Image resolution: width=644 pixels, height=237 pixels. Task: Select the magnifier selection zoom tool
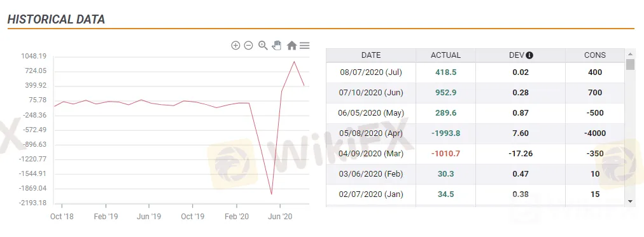coord(263,46)
